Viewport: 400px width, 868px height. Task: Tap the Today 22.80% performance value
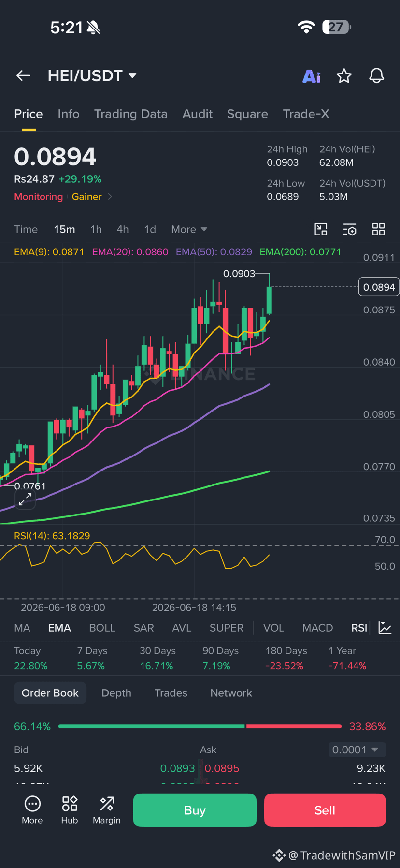point(31,666)
